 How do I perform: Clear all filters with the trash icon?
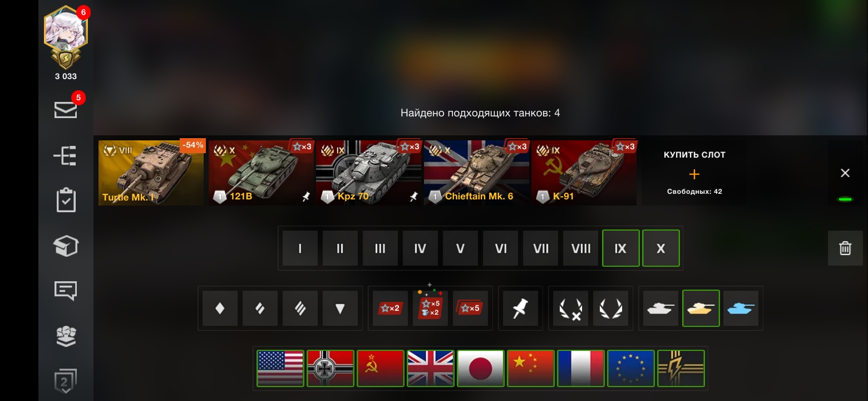pos(845,248)
